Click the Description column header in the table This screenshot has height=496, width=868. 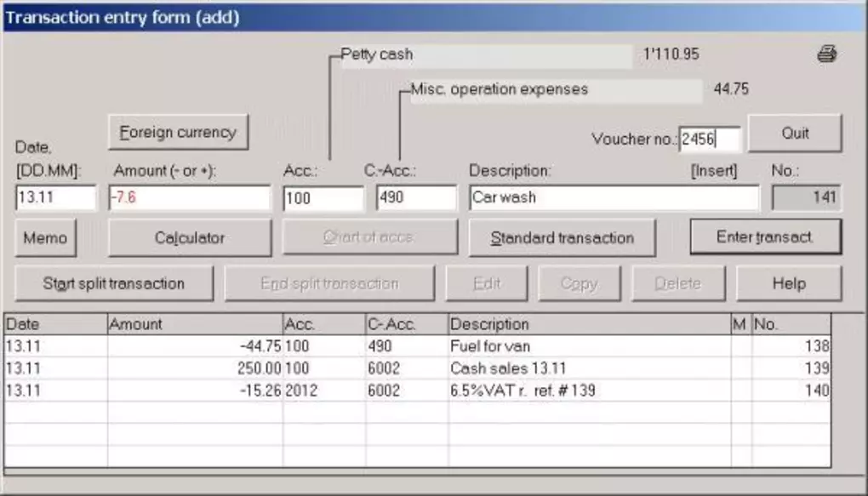[x=587, y=324]
